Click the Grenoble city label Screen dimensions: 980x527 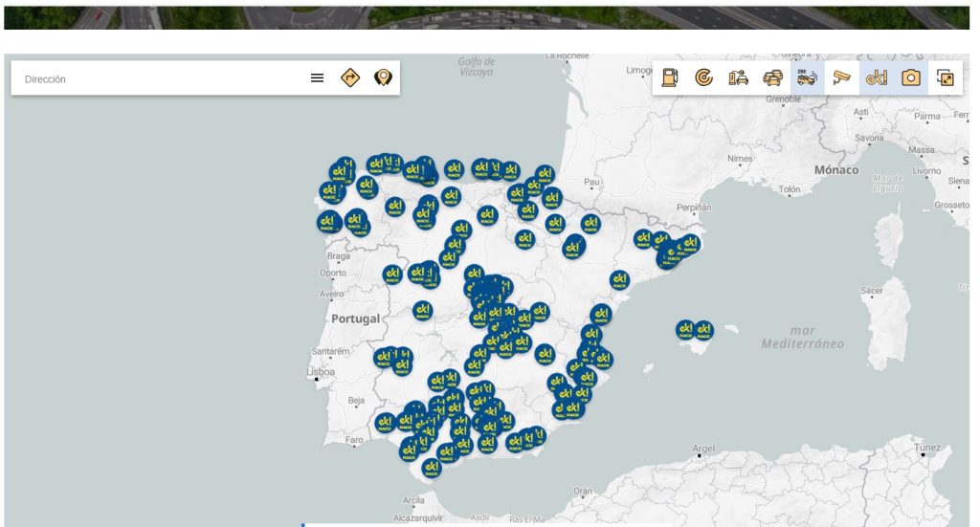tap(783, 99)
